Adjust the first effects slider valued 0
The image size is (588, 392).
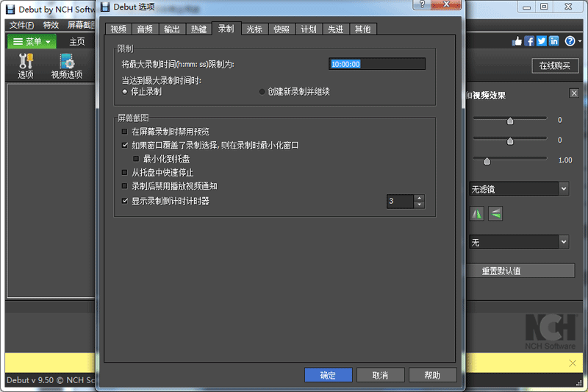[x=510, y=121]
